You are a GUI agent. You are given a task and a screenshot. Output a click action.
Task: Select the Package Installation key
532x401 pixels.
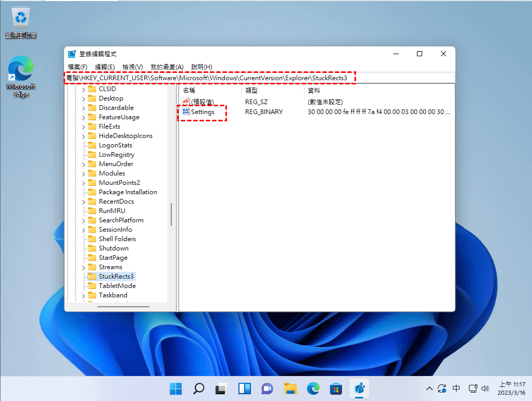click(x=128, y=192)
